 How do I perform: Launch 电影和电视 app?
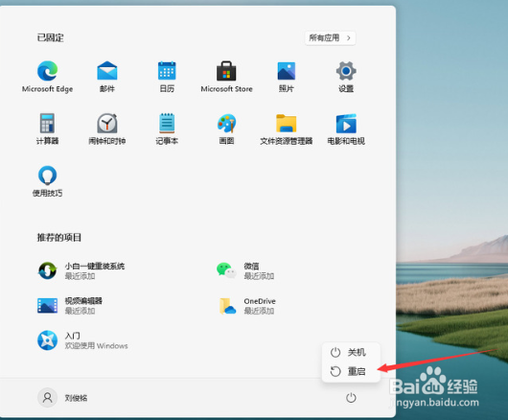coord(346,129)
